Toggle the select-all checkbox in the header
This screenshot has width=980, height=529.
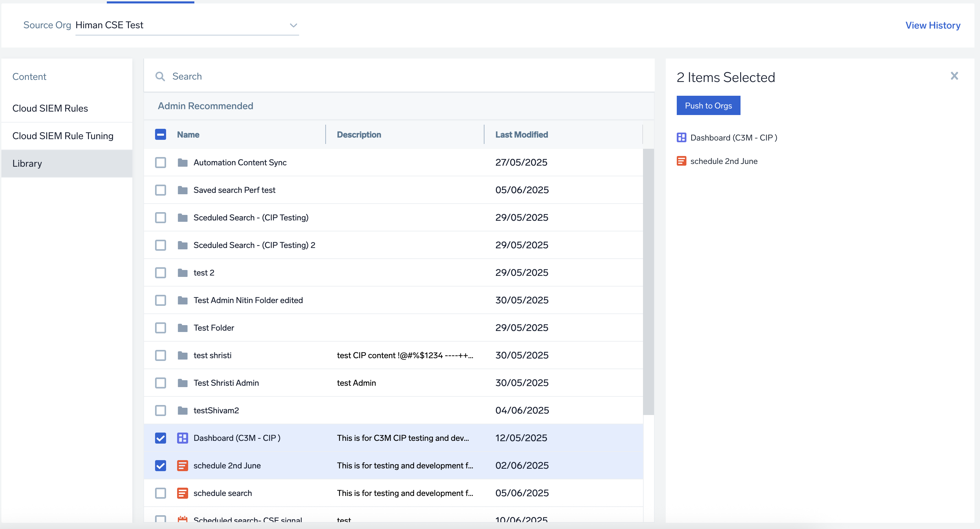pyautogui.click(x=161, y=135)
